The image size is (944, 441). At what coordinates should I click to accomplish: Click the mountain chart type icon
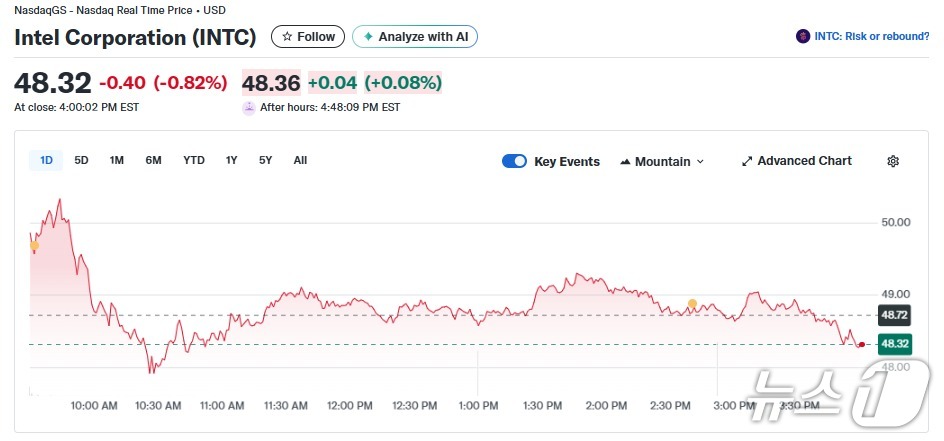[x=626, y=161]
